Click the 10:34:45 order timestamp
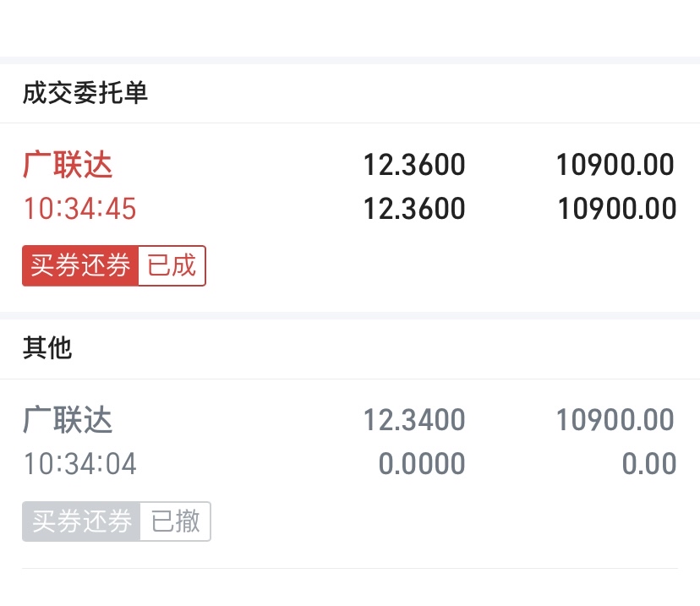This screenshot has height=606, width=700. tap(79, 208)
